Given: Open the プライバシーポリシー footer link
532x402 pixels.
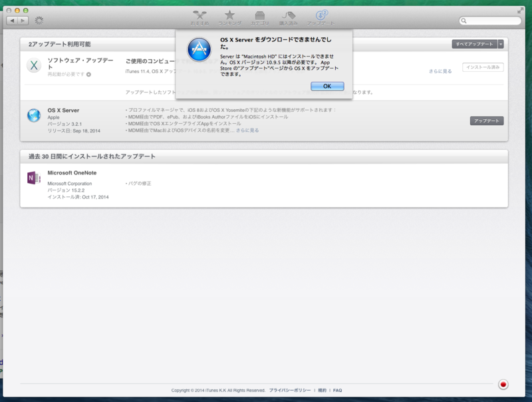Looking at the screenshot, I should coord(290,391).
